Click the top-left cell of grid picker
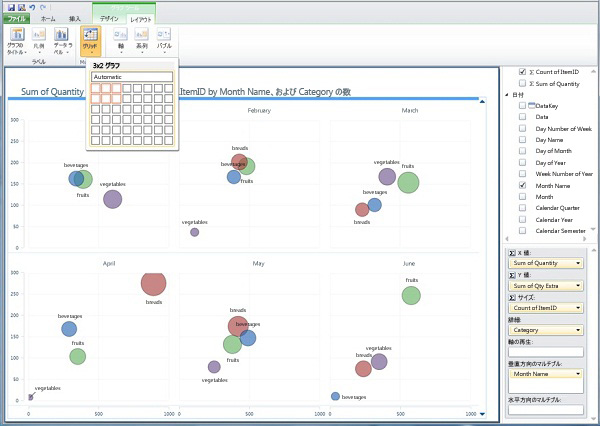 97,88
